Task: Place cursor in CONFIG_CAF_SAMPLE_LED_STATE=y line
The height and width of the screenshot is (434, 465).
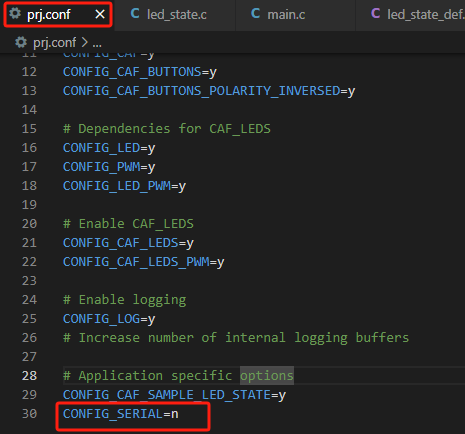Action: pos(174,395)
